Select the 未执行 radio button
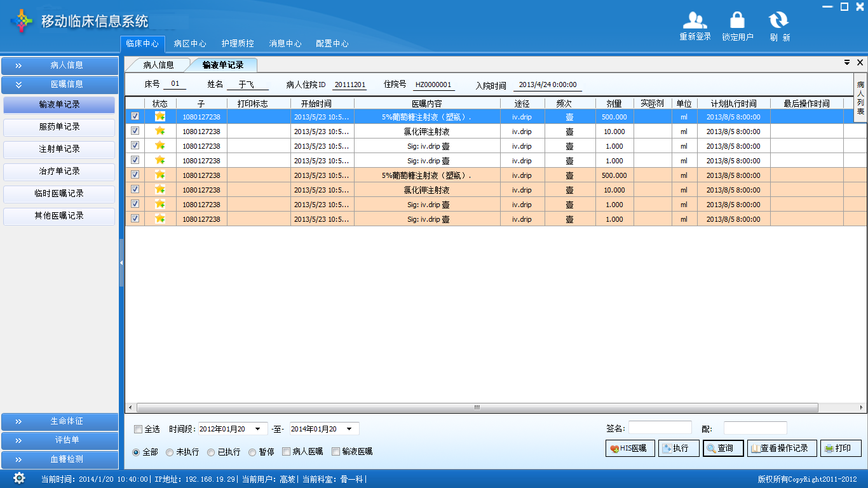This screenshot has width=868, height=488. 169,452
